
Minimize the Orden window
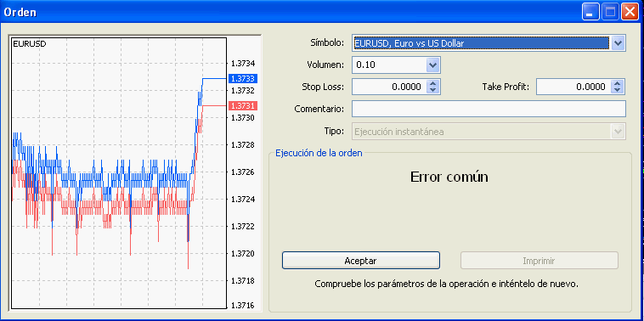(590, 12)
